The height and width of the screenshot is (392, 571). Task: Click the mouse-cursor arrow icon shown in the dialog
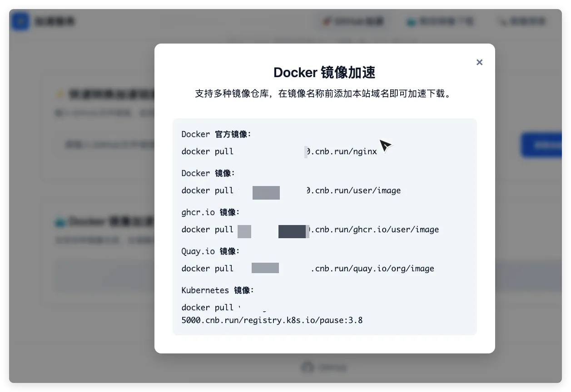[x=386, y=145]
